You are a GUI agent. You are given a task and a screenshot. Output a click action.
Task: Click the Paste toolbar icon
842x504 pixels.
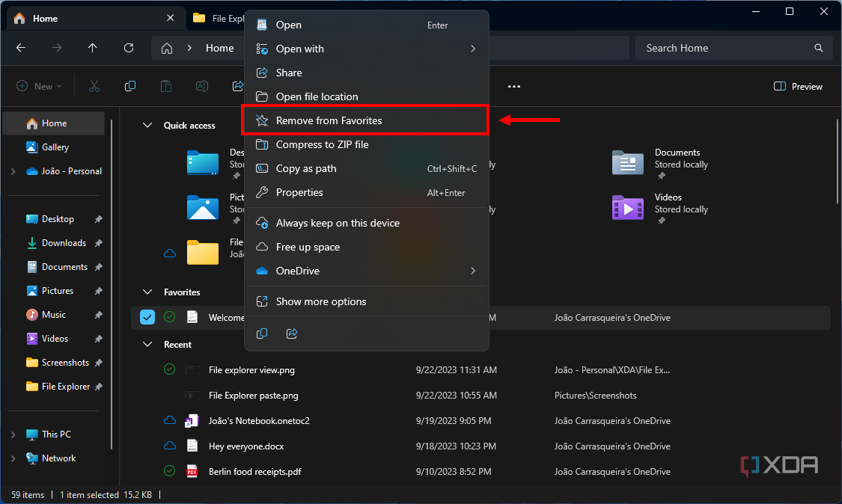165,86
